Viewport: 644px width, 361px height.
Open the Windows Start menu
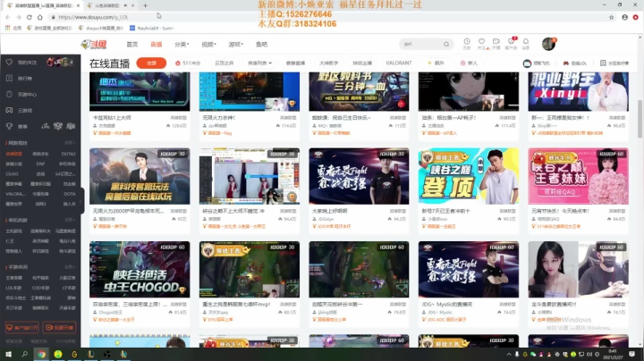(8, 354)
